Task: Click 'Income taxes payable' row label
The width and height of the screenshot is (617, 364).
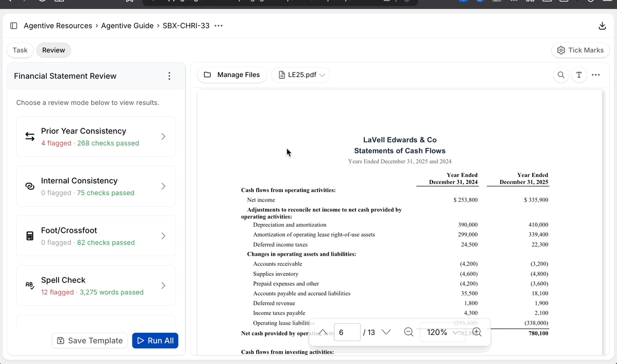Action: (x=279, y=313)
